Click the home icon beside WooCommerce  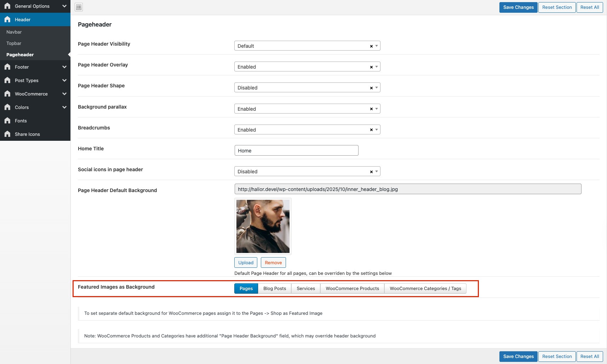tap(7, 94)
